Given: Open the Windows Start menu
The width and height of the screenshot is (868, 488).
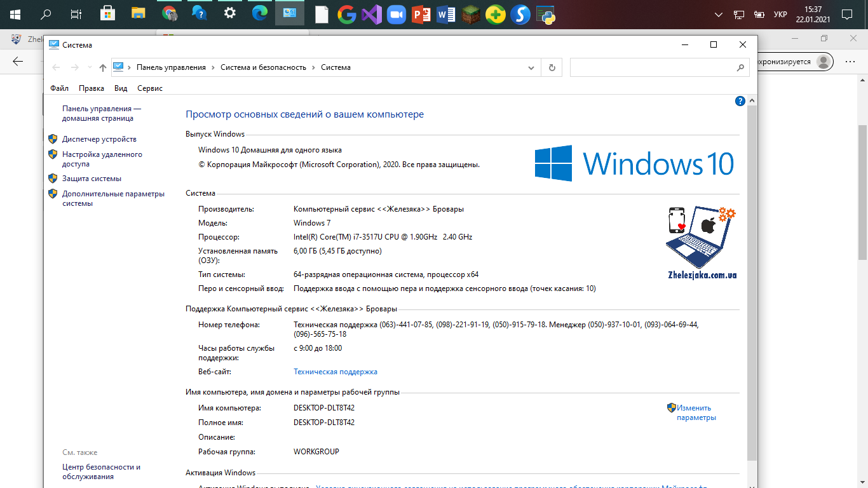Looking at the screenshot, I should (15, 13).
